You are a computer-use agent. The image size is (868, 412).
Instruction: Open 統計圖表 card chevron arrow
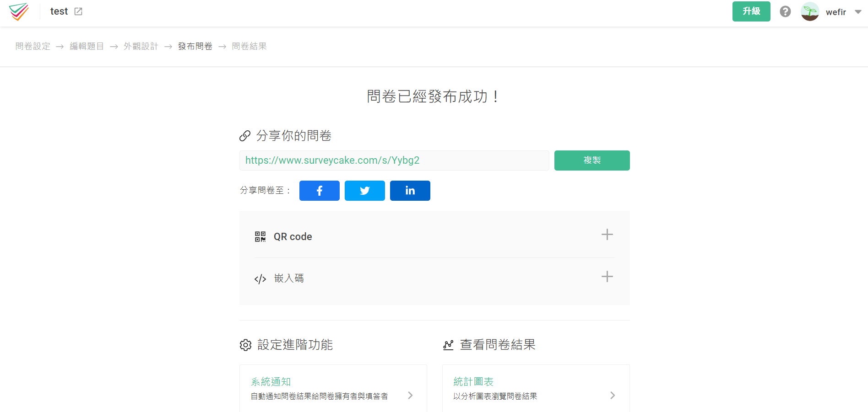tap(613, 396)
